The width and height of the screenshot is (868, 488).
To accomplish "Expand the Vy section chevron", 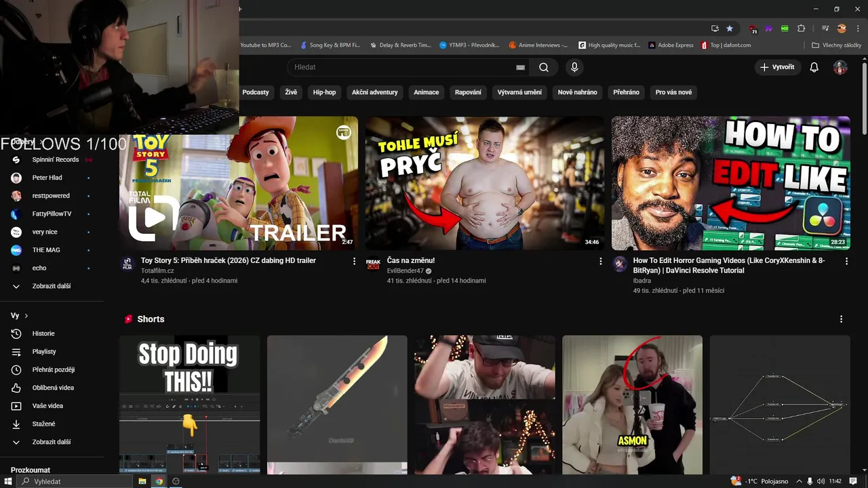I will pyautogui.click(x=26, y=316).
